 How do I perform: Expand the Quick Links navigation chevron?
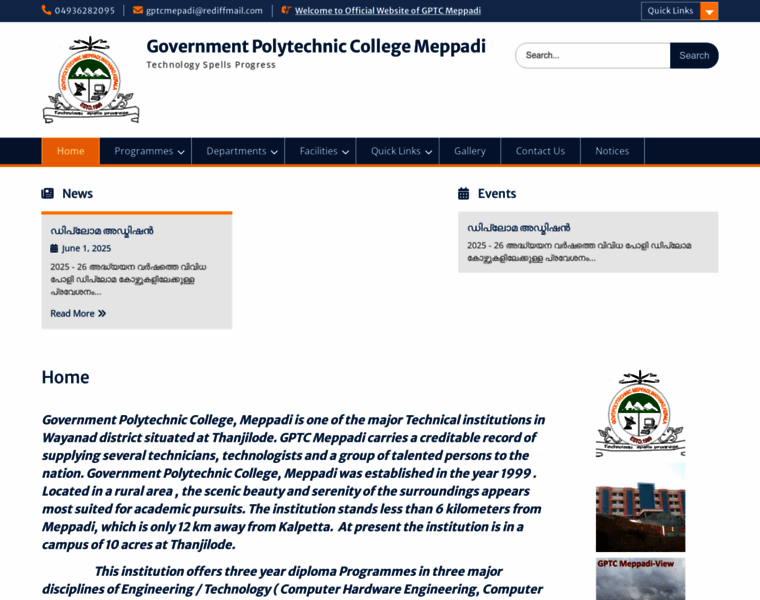429,152
